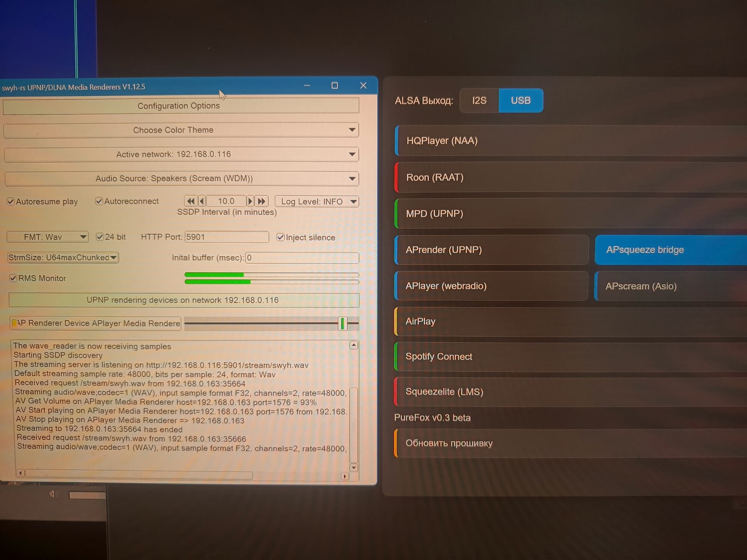Select APrender (UPNP) mode
This screenshot has height=560, width=747.
(491, 250)
